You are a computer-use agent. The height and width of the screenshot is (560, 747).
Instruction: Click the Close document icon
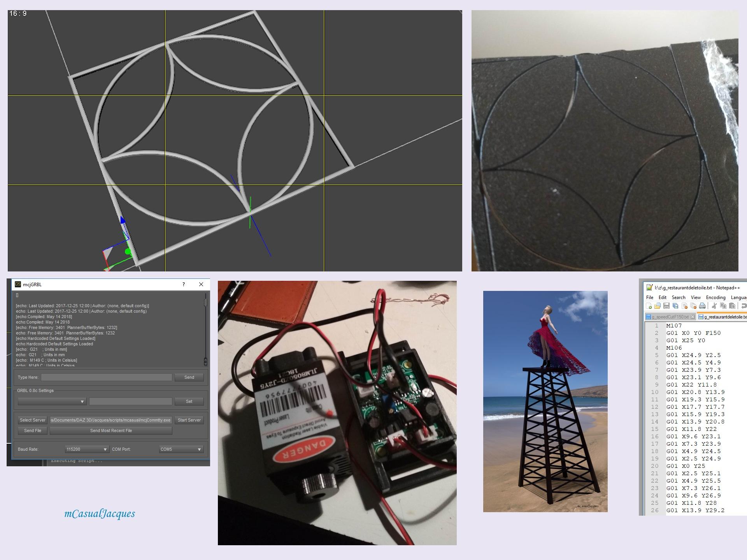(x=684, y=306)
